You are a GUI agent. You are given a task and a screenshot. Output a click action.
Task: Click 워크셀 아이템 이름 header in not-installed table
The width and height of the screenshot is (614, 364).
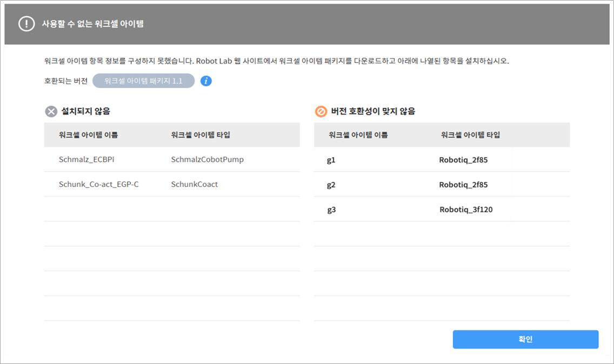pyautogui.click(x=89, y=135)
